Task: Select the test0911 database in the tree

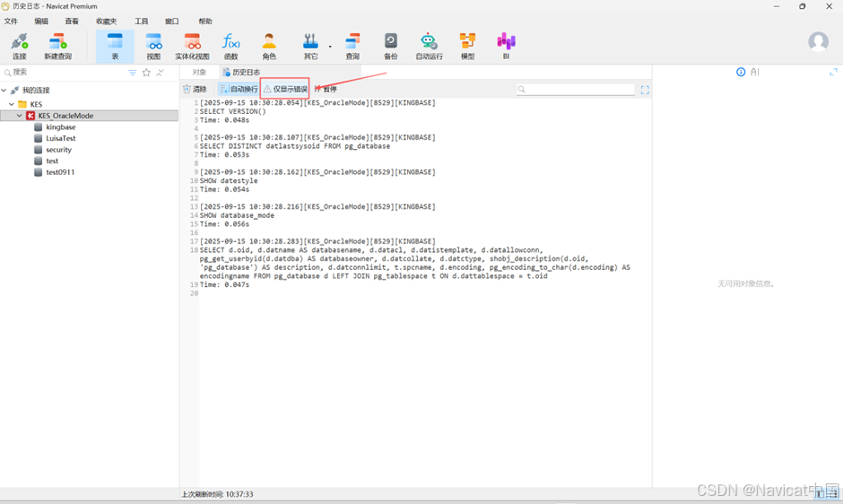Action: pos(60,172)
